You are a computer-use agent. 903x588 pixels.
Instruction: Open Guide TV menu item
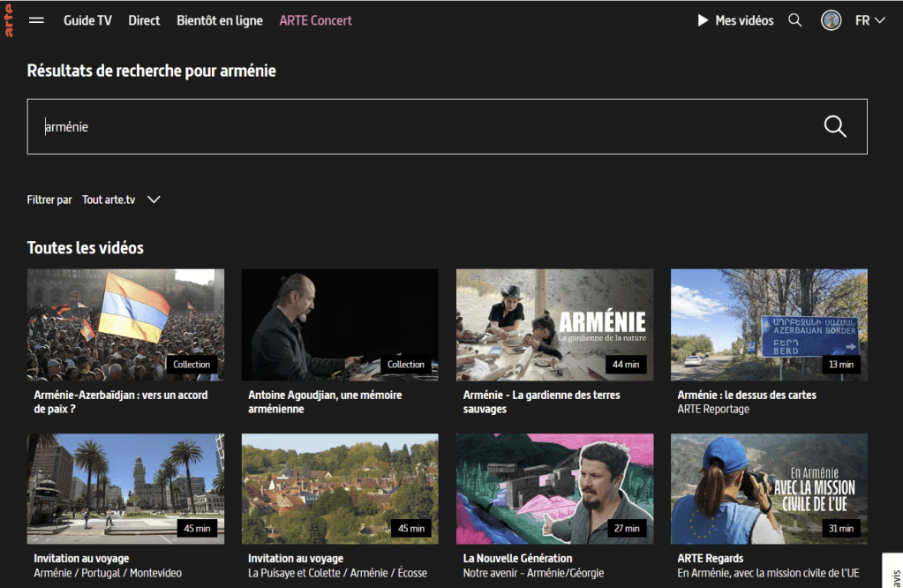(87, 20)
